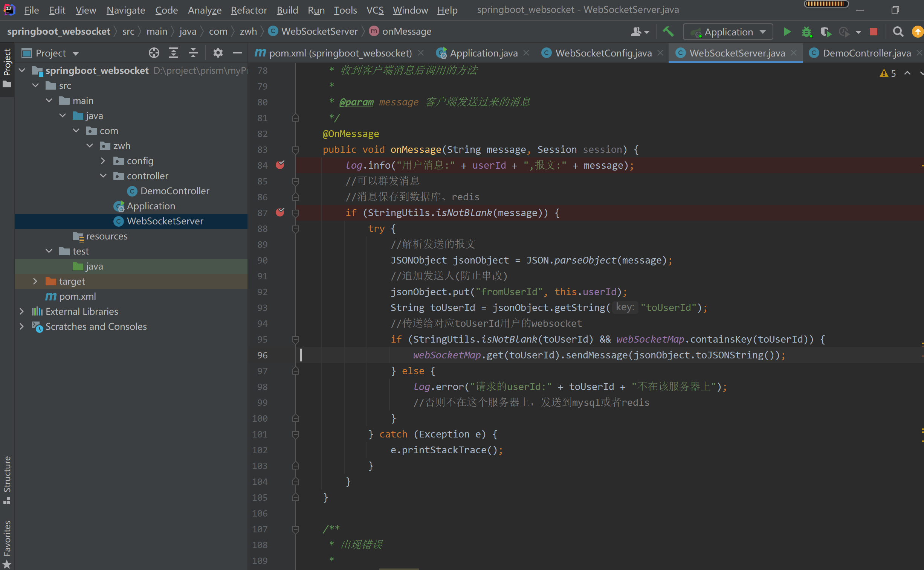The image size is (924, 570).
Task: Click Select Opened File crosshair icon
Action: (x=154, y=53)
